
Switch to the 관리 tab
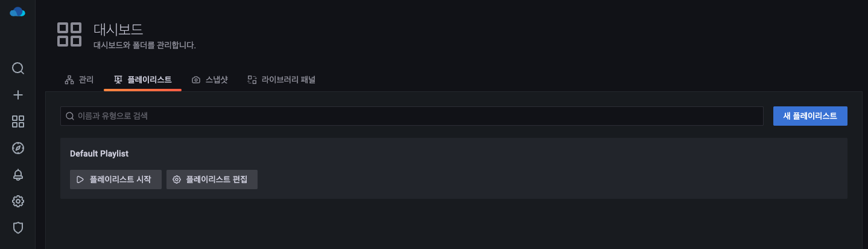[79, 80]
